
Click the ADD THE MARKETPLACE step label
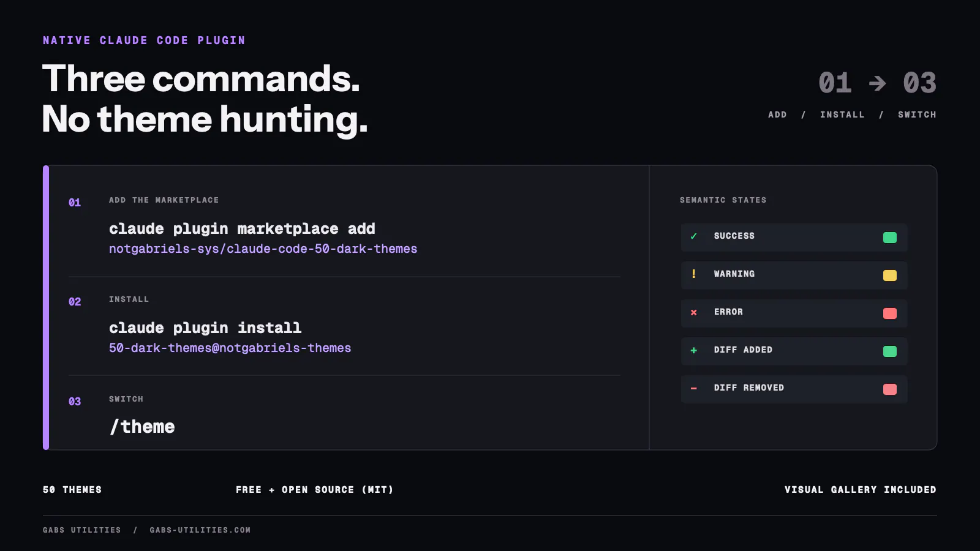coord(164,200)
